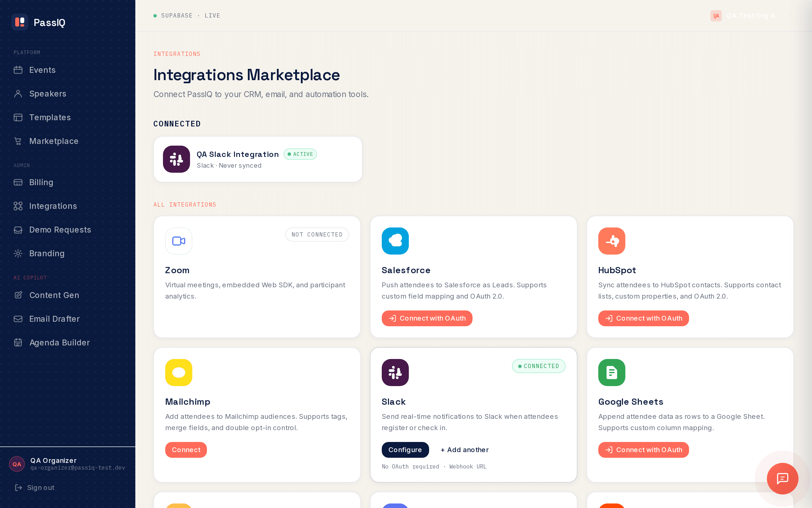
Task: Click the PassIQ brand name
Action: (49, 23)
